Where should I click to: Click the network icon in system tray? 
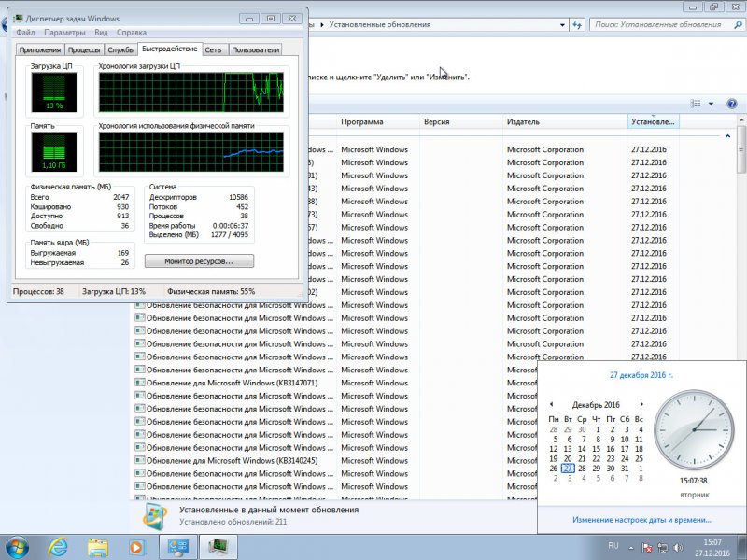tap(663, 548)
